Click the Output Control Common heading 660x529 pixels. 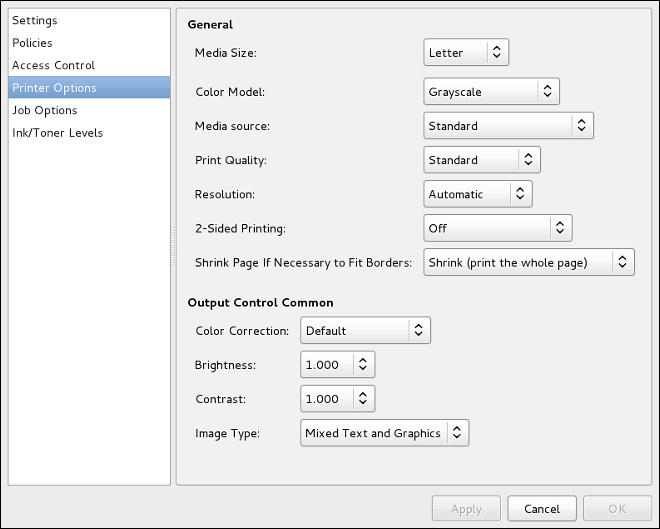point(261,303)
